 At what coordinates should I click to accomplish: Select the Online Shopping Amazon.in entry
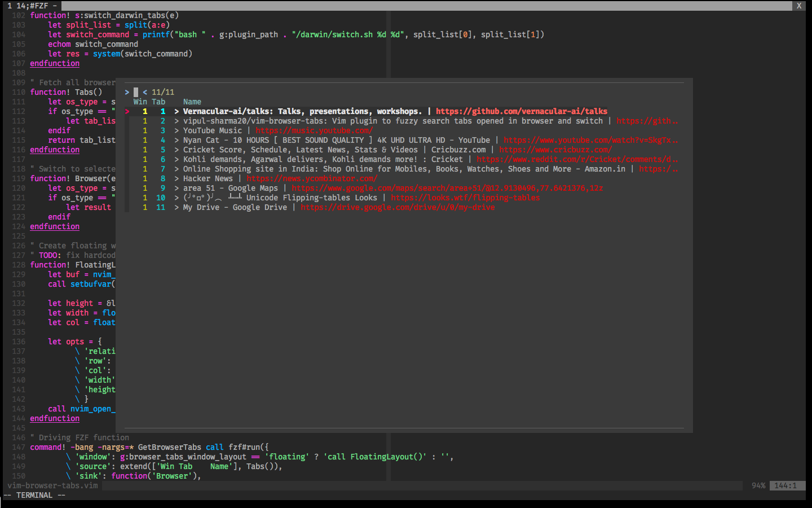click(x=401, y=169)
